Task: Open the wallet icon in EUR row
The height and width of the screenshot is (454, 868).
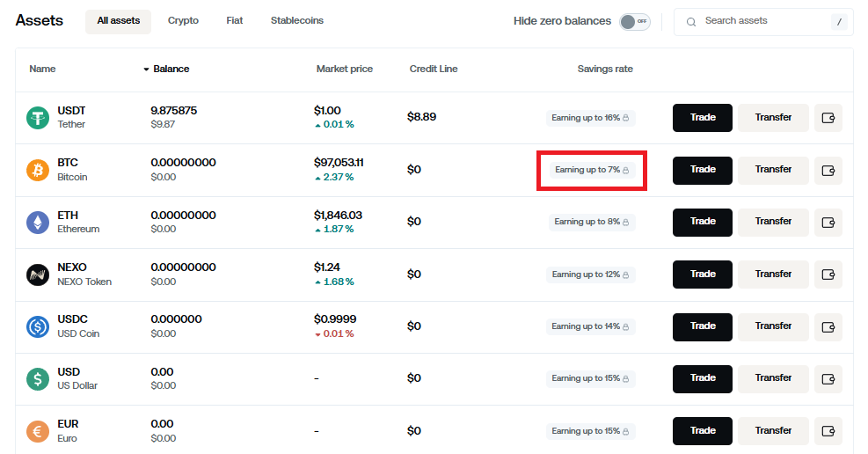Action: [x=828, y=431]
